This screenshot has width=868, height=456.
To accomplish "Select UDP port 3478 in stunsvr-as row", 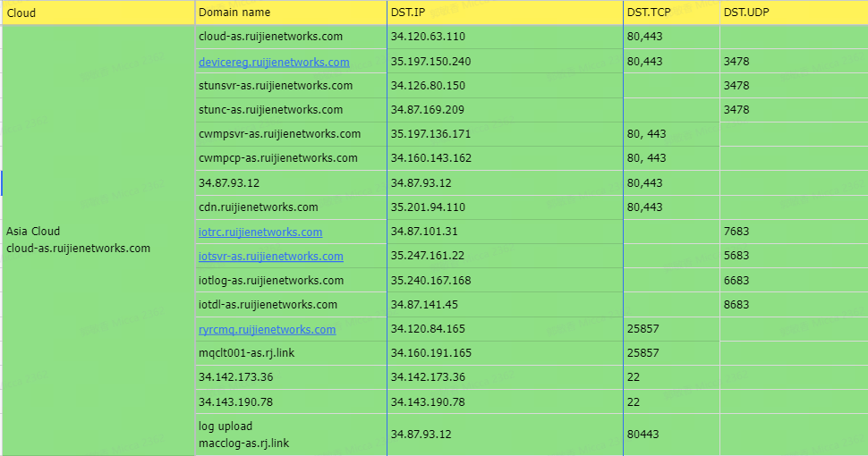I will click(794, 86).
